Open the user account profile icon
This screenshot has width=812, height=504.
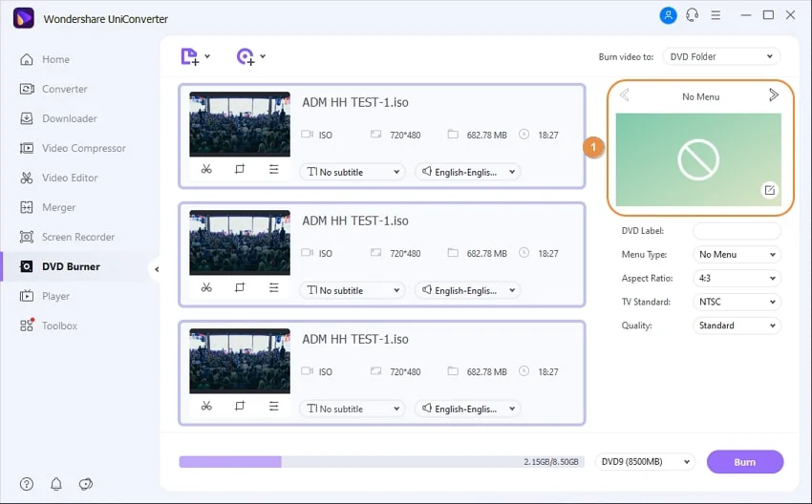pos(668,16)
